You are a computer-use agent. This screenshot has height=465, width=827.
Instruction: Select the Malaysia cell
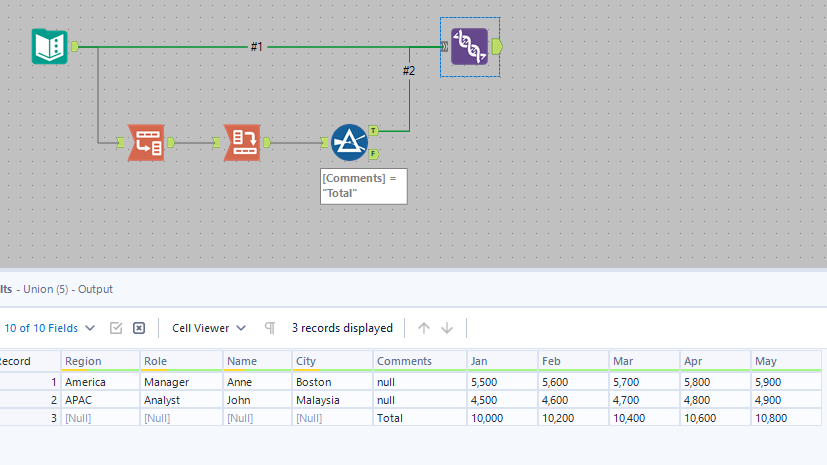click(x=332, y=400)
